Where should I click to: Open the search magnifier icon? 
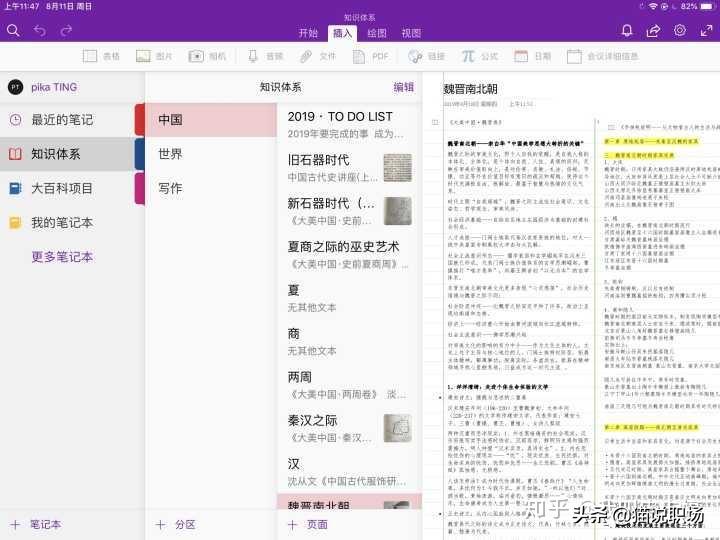(x=13, y=30)
